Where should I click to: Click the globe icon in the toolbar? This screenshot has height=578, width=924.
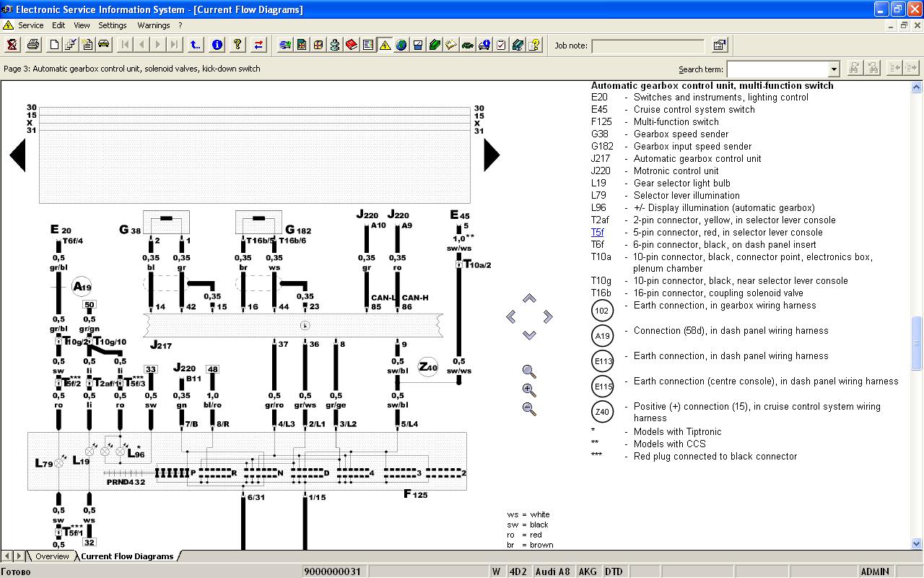coord(401,45)
